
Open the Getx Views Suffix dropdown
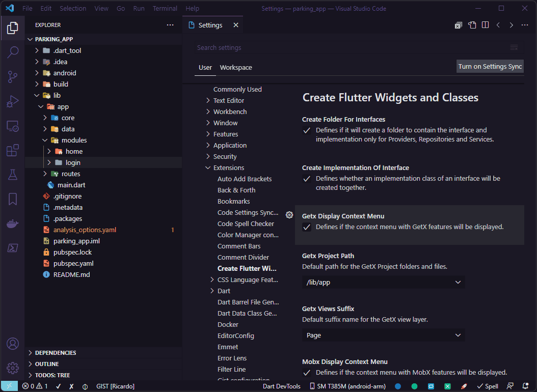[384, 335]
